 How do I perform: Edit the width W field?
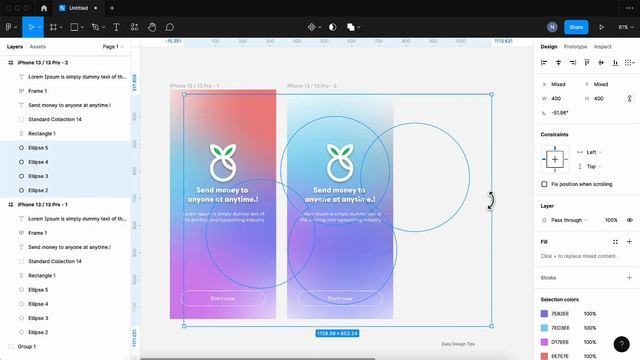(559, 99)
